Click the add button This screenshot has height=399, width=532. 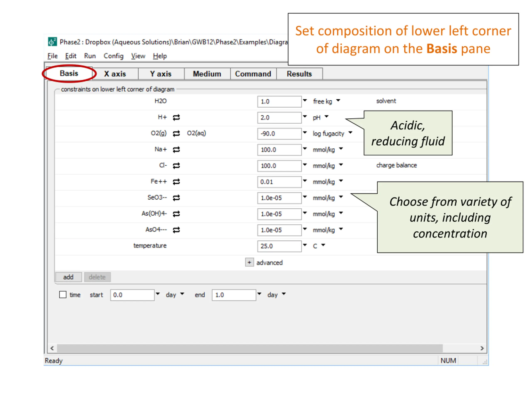69,277
